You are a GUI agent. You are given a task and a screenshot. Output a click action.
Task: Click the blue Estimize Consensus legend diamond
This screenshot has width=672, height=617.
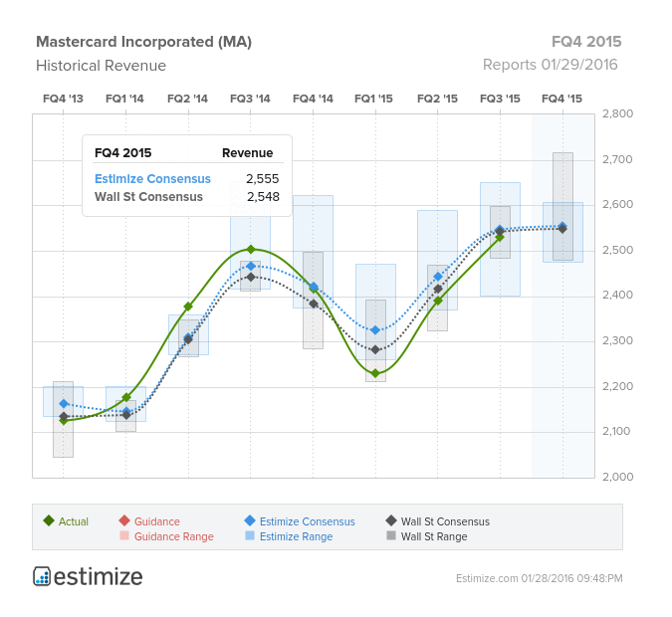click(x=250, y=520)
